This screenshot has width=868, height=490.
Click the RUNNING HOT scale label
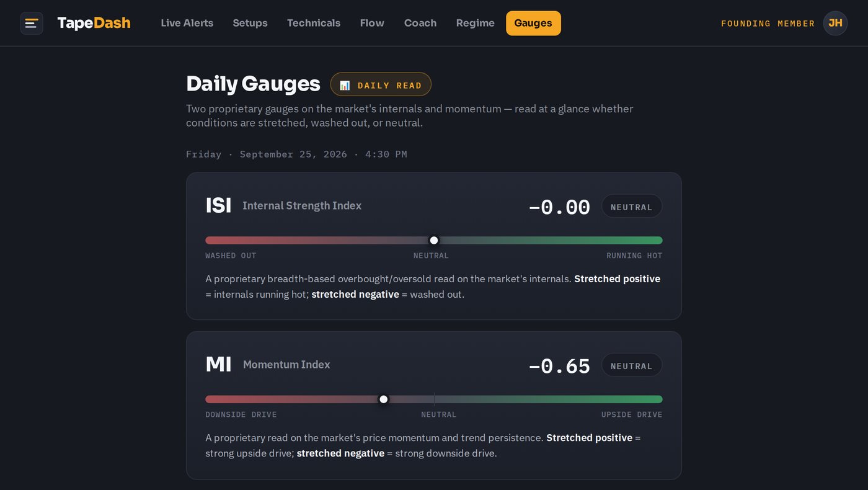click(634, 256)
